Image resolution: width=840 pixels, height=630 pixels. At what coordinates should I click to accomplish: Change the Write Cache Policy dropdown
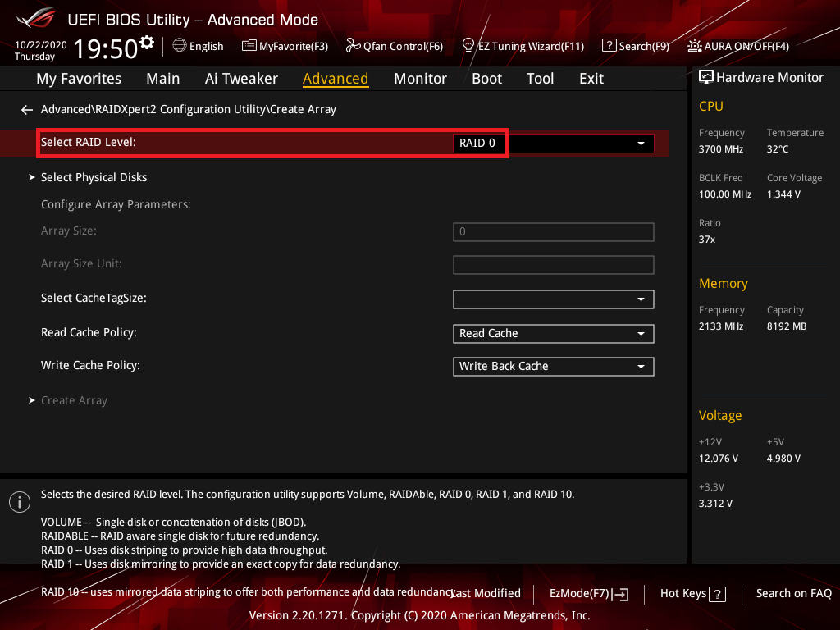point(553,366)
